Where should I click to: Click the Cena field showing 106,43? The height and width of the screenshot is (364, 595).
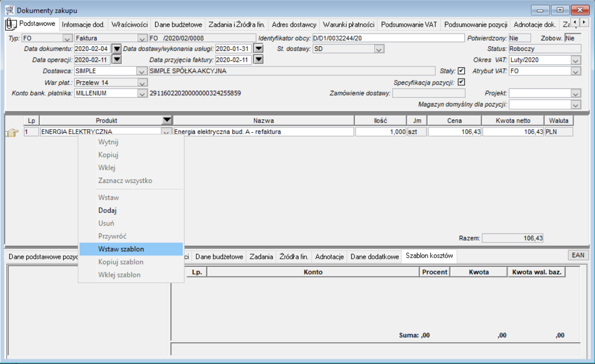454,132
